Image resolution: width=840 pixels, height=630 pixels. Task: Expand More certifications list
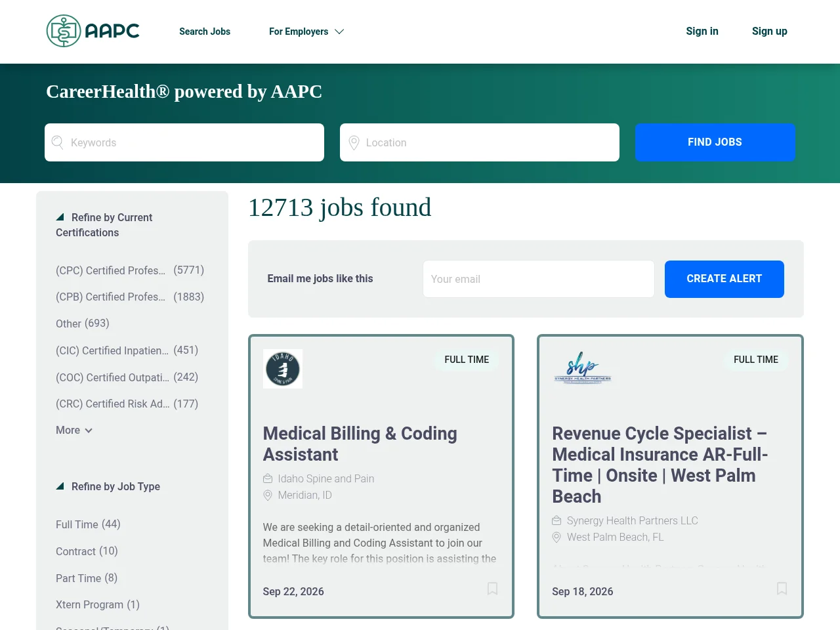click(74, 430)
